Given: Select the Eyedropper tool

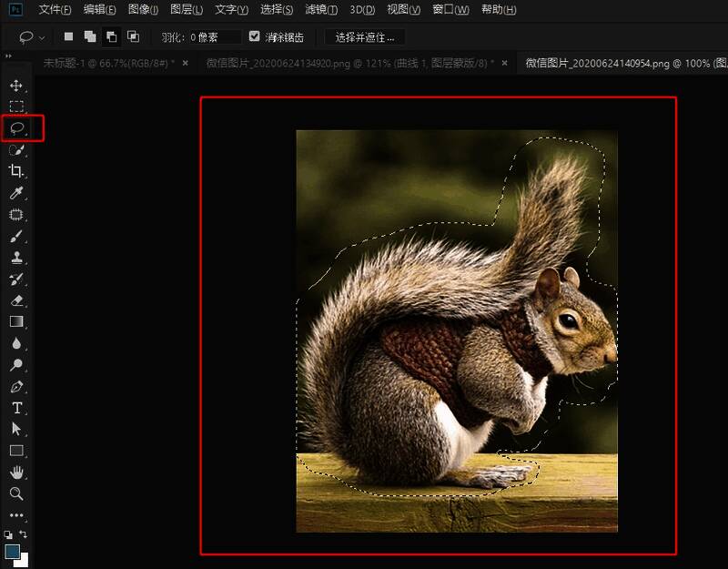Looking at the screenshot, I should pos(15,193).
